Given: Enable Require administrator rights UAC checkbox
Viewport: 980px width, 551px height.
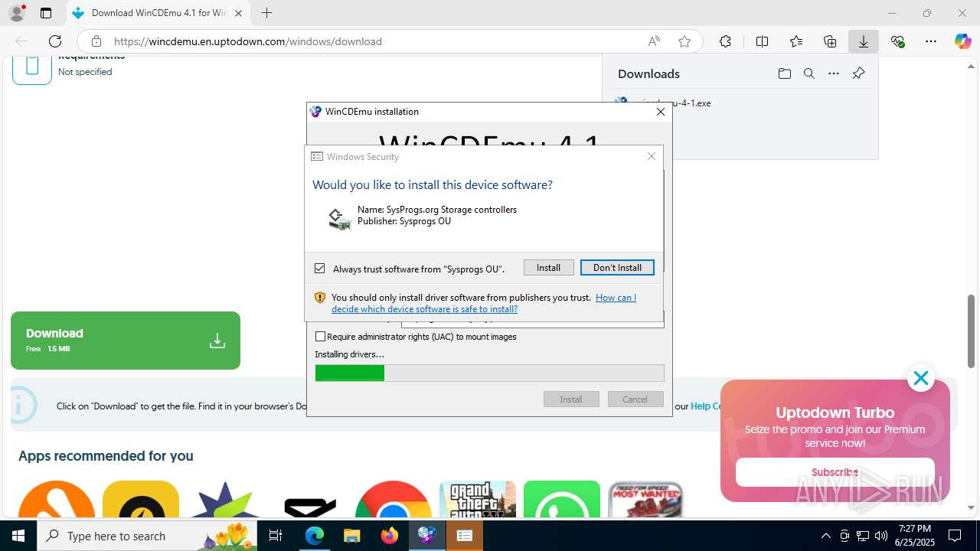Looking at the screenshot, I should [x=321, y=337].
